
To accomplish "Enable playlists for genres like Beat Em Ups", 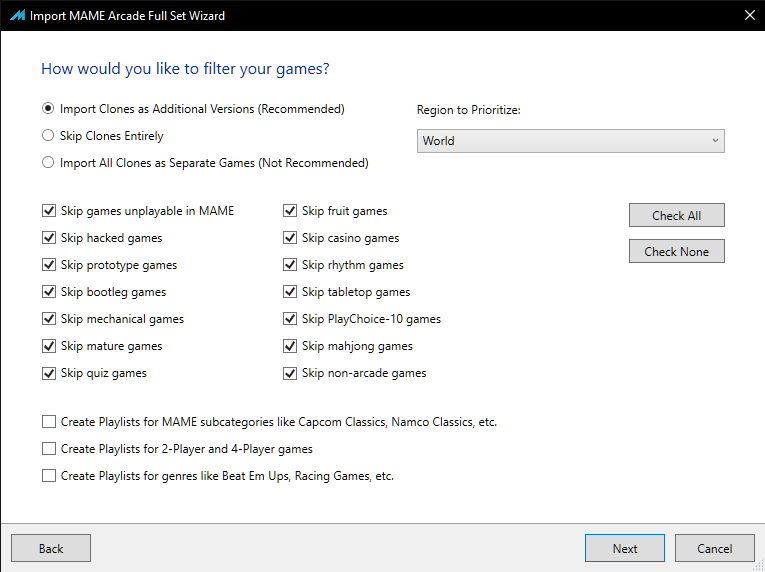I will [x=49, y=475].
